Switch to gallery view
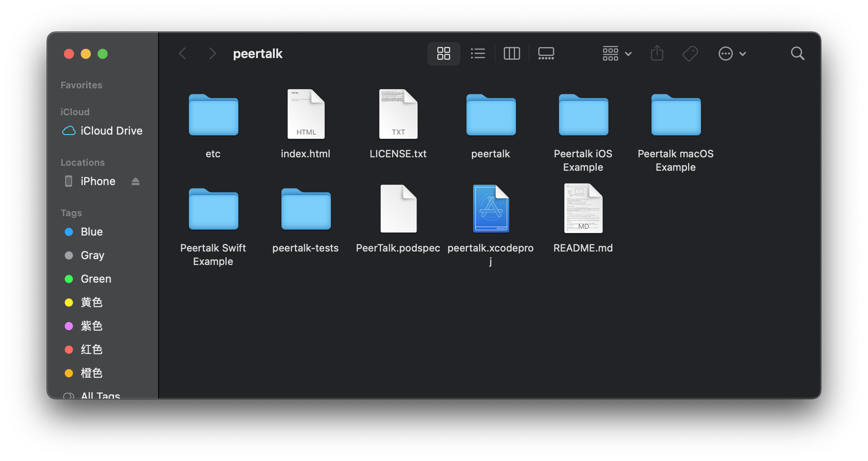This screenshot has height=461, width=868. click(x=546, y=53)
